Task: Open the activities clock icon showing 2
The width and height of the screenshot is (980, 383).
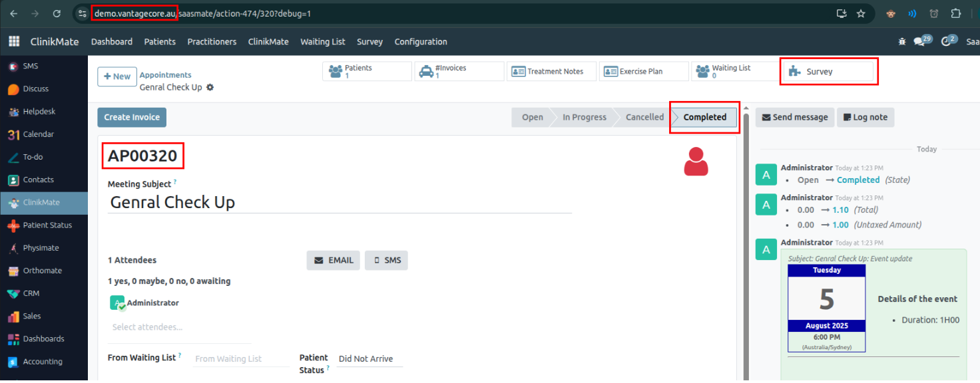Action: coord(948,41)
